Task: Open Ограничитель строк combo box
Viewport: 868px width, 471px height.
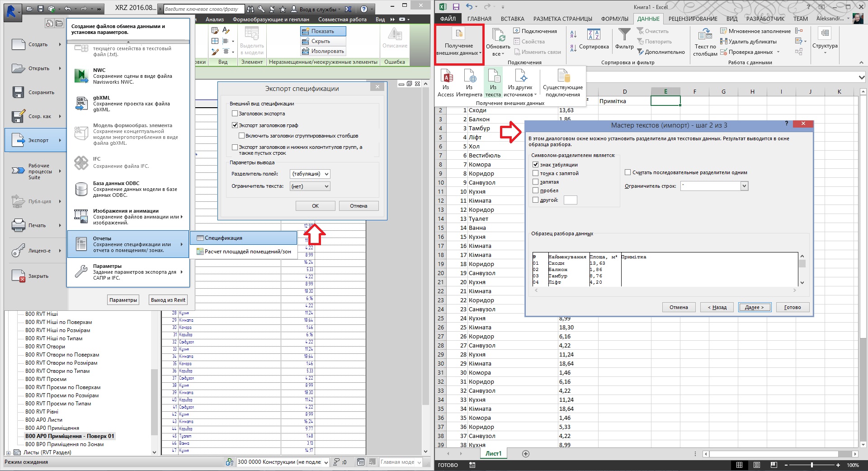Action: tap(714, 186)
